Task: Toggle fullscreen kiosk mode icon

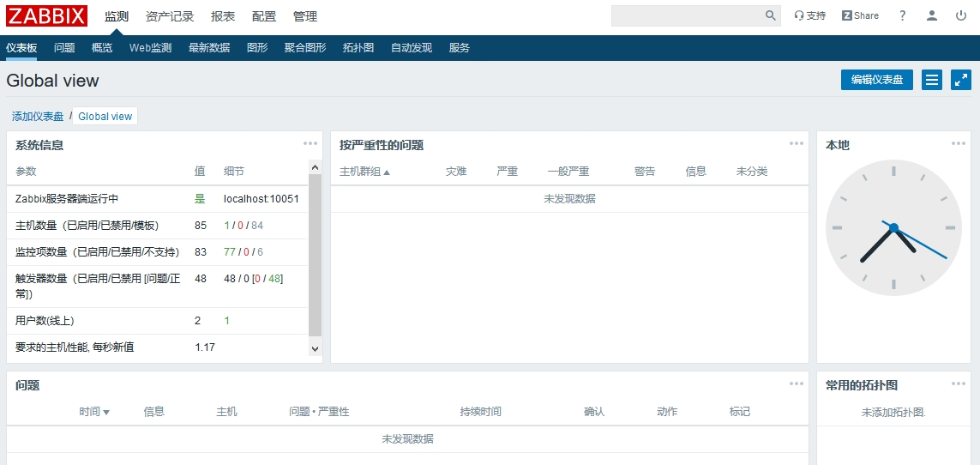Action: point(961,80)
